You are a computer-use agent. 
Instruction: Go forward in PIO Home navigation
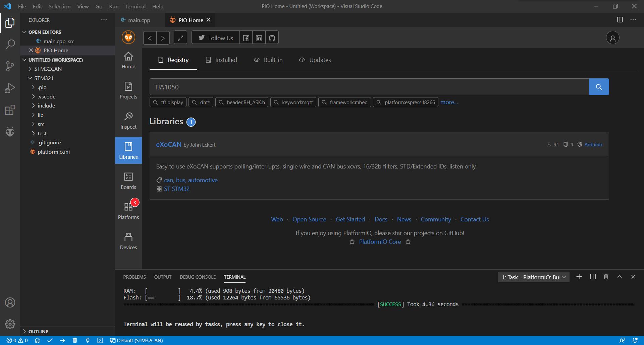[163, 38]
